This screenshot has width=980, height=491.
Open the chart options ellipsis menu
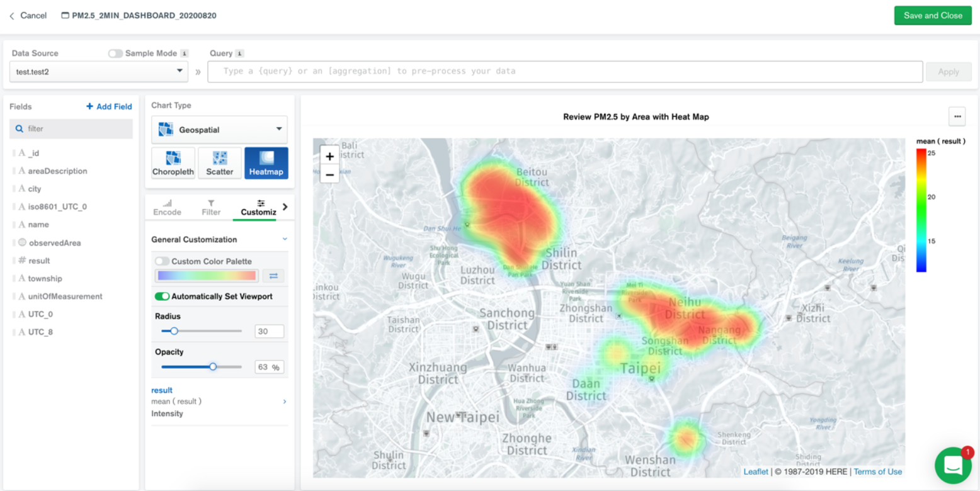[957, 116]
